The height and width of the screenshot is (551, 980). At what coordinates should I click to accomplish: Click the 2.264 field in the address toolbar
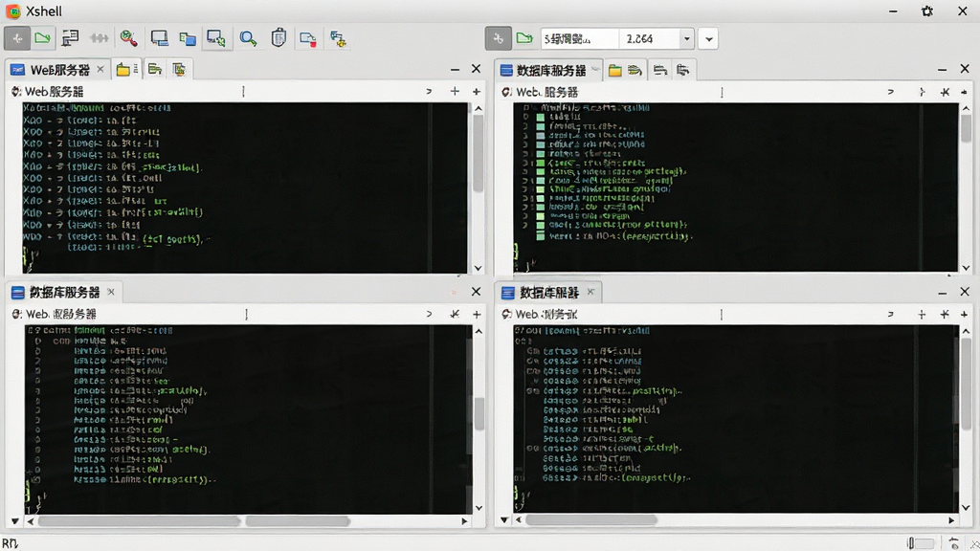pos(650,38)
